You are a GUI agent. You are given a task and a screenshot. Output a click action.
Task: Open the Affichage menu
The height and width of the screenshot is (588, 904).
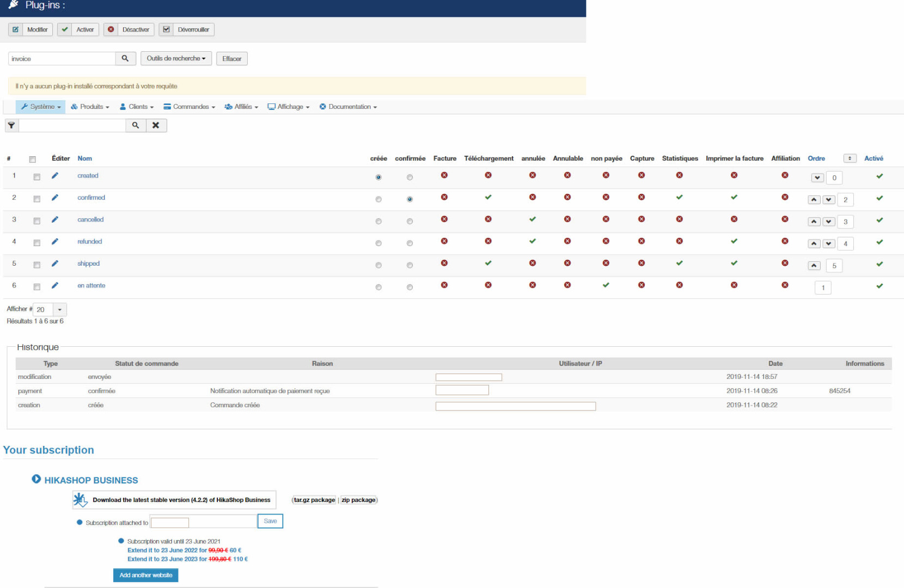pos(289,107)
